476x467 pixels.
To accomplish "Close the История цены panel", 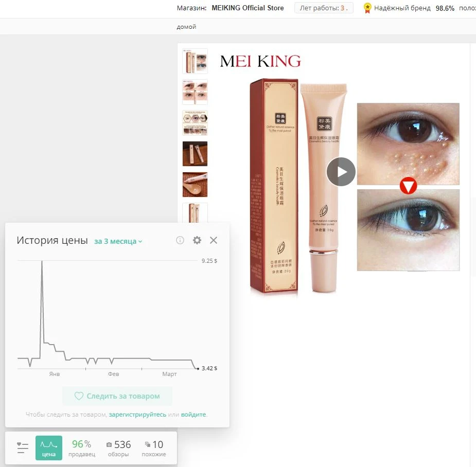I will [x=214, y=240].
